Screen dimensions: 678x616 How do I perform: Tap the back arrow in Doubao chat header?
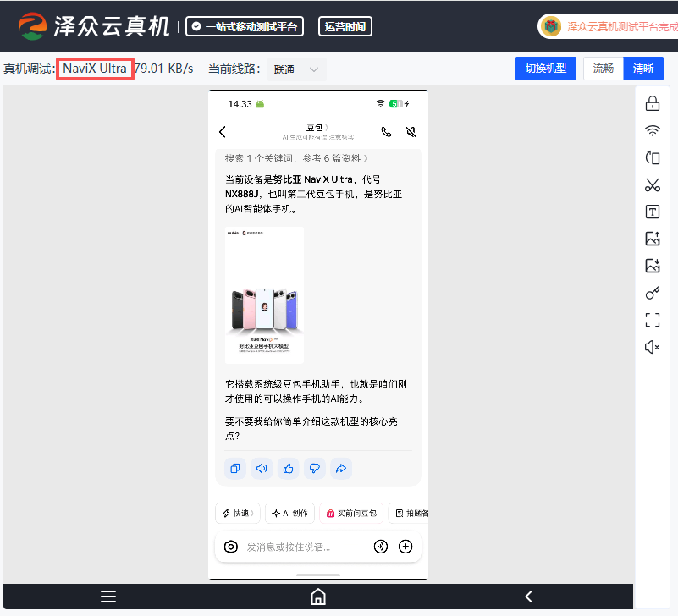point(223,132)
